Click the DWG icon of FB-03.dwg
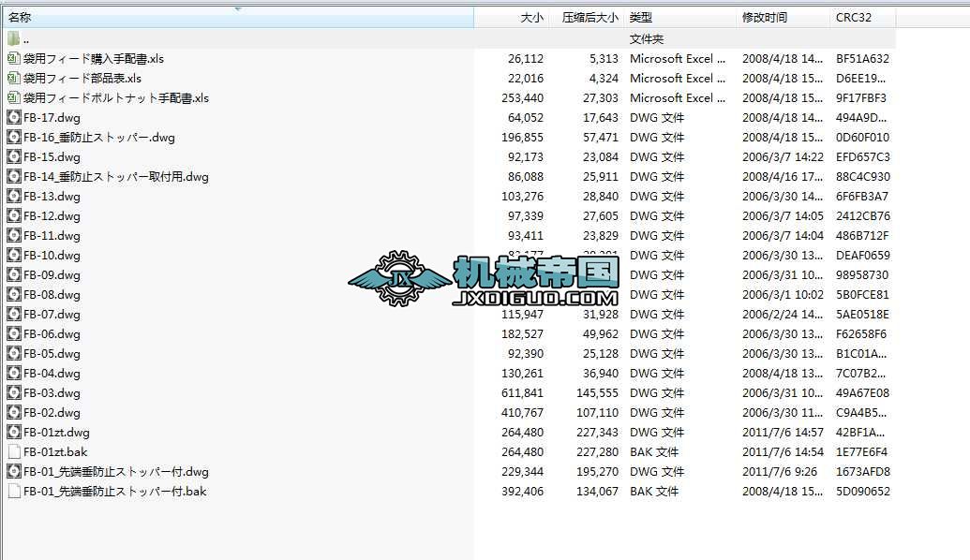Image resolution: width=970 pixels, height=560 pixels. click(x=14, y=393)
